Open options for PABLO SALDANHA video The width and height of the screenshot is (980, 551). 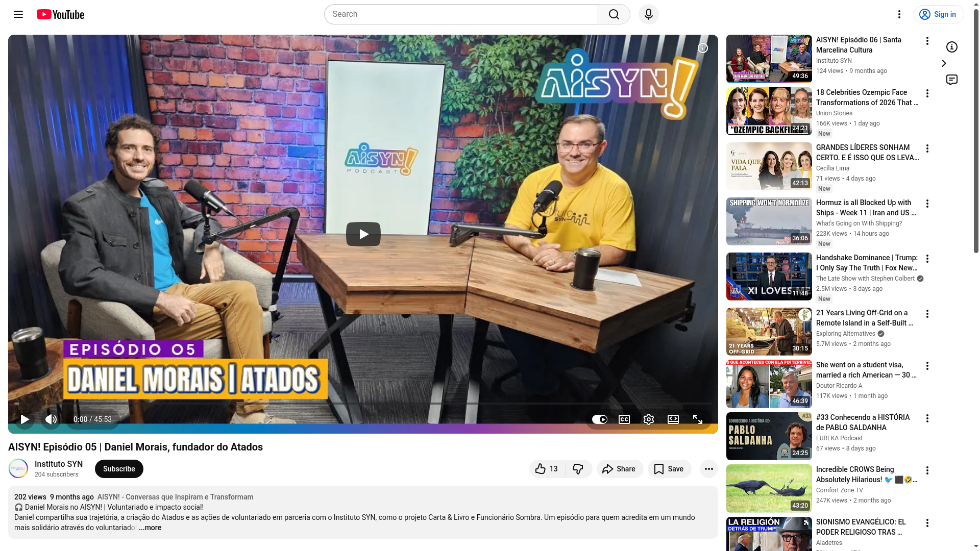point(927,418)
